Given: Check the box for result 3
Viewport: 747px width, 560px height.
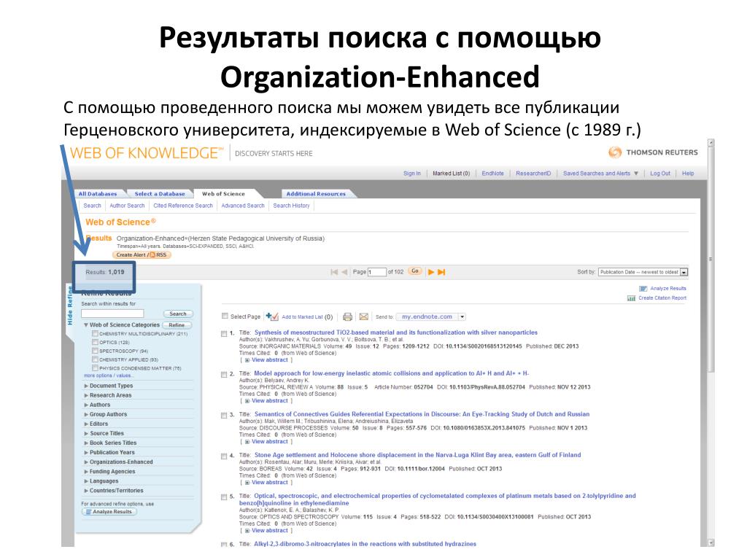Looking at the screenshot, I should [224, 416].
